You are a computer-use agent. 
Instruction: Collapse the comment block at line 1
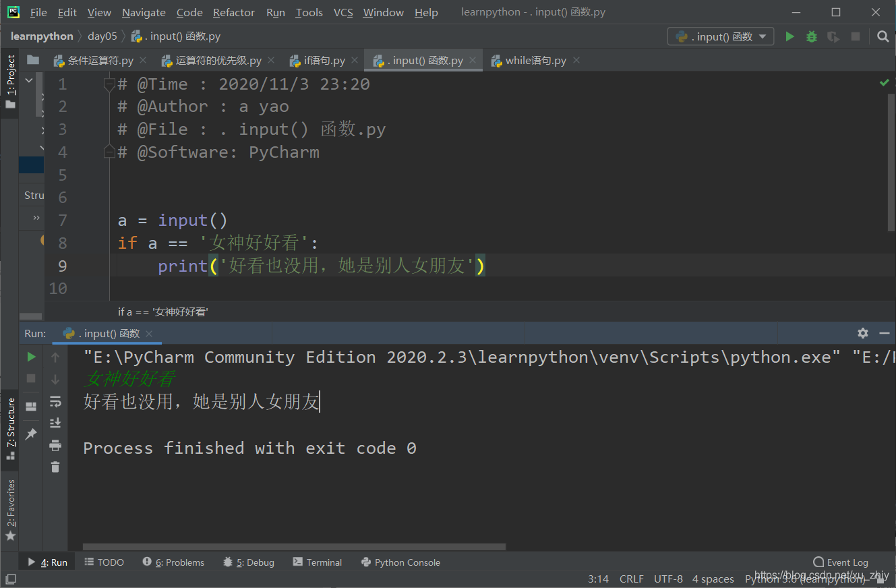click(x=109, y=84)
